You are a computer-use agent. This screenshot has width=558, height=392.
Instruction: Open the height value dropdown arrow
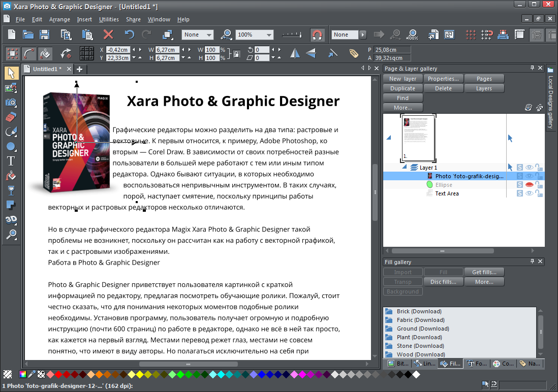pyautogui.click(x=183, y=57)
